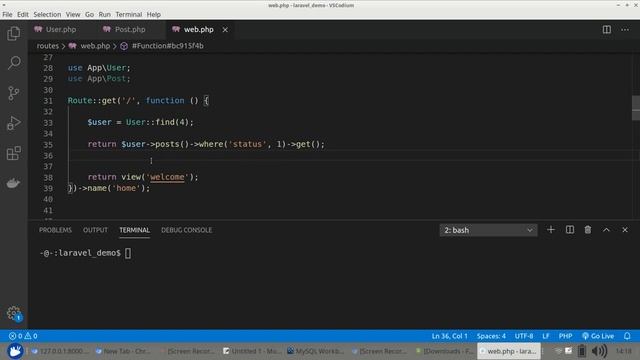Image resolution: width=640 pixels, height=360 pixels.
Task: Click 'Ln 36, Col 1' in status bar
Action: 449,336
